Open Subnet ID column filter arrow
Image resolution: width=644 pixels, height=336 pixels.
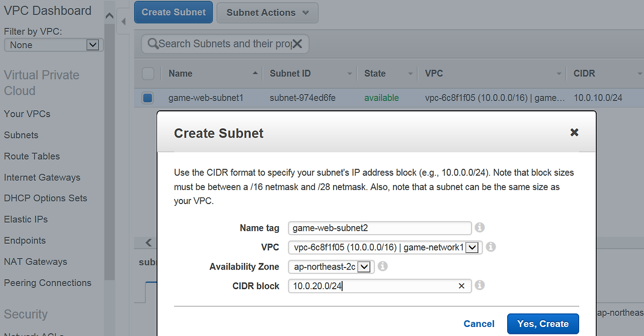350,74
